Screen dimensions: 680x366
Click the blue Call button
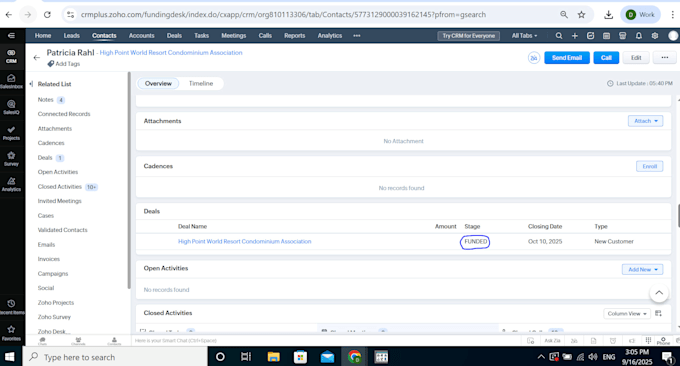click(606, 58)
